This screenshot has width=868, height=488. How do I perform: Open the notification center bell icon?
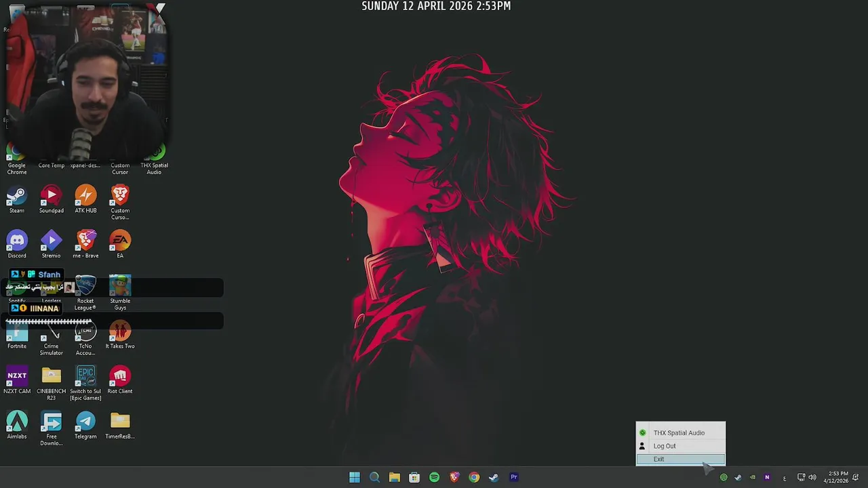coord(856,478)
